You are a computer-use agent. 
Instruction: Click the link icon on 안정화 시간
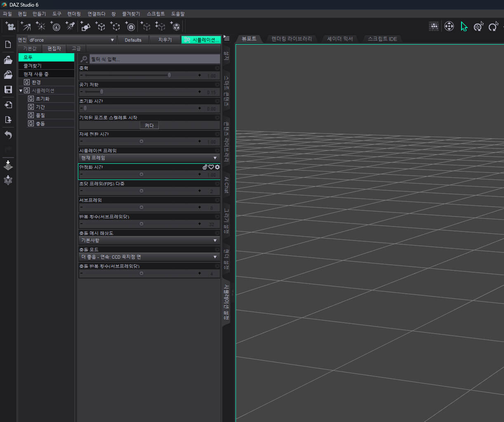pyautogui.click(x=205, y=167)
